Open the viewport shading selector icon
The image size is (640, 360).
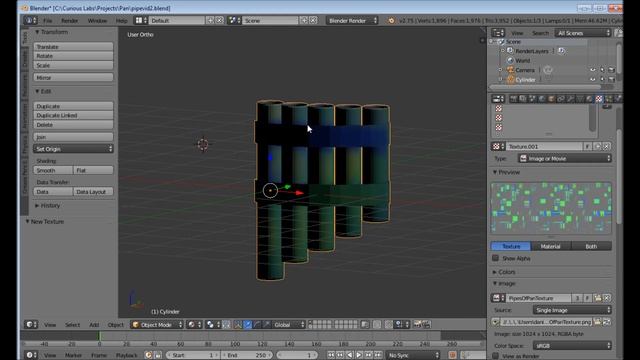pyautogui.click(x=194, y=324)
